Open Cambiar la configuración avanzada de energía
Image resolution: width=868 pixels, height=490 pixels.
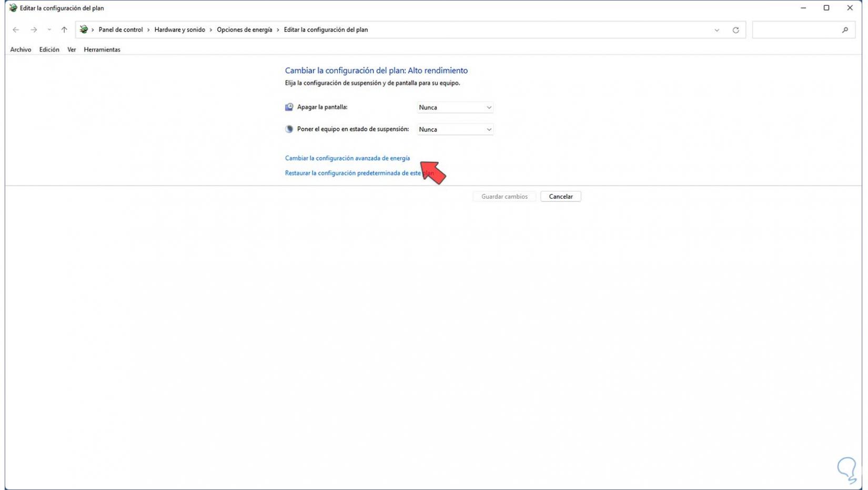tap(347, 158)
